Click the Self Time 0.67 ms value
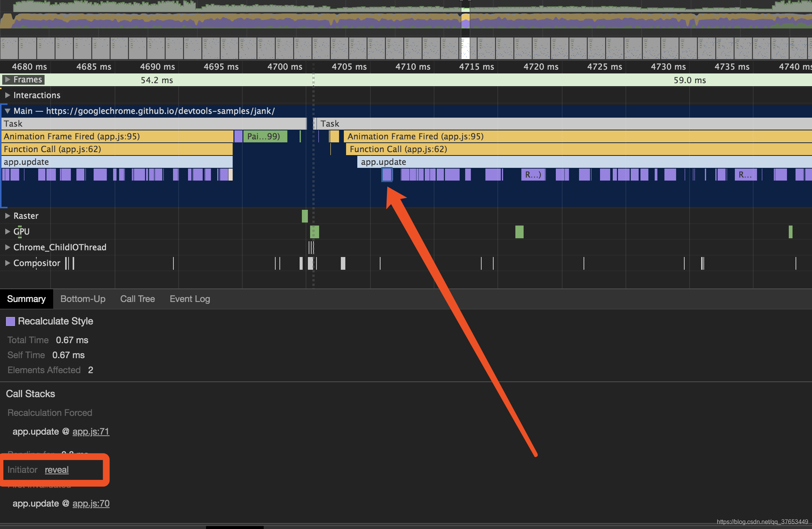812x529 pixels. 69,355
